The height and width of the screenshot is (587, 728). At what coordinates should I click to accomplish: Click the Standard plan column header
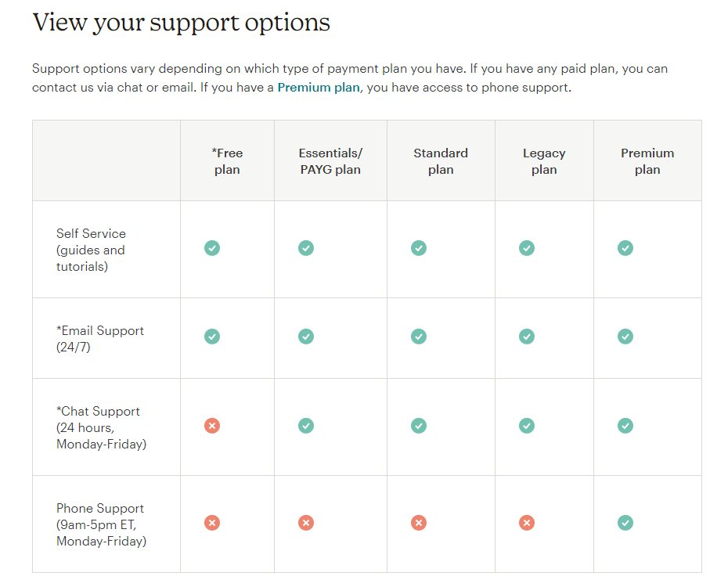441,161
